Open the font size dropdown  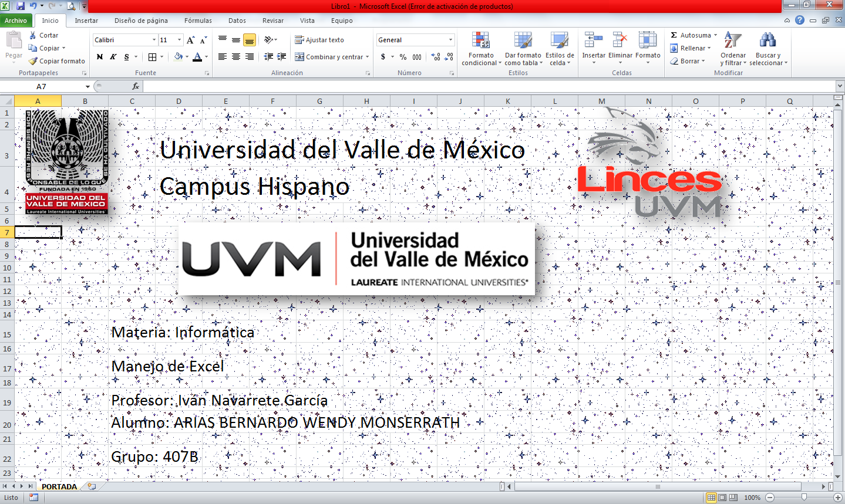click(179, 40)
